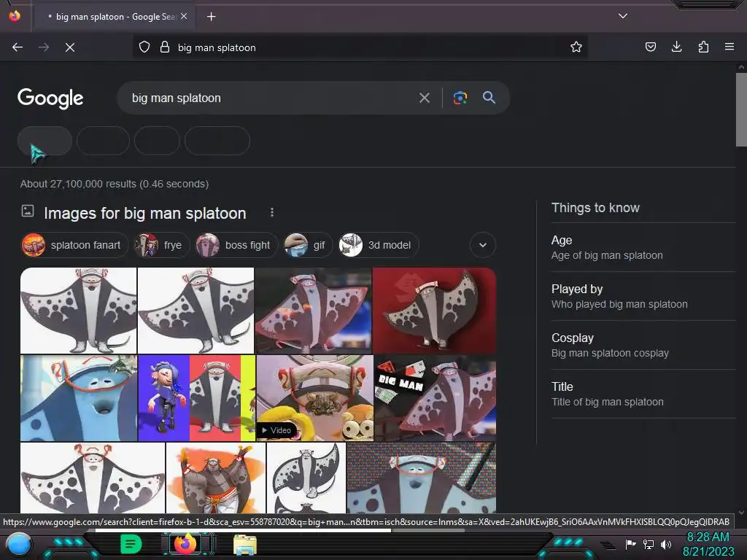Image resolution: width=747 pixels, height=560 pixels.
Task: Filter images by the gif chip
Action: pos(307,245)
